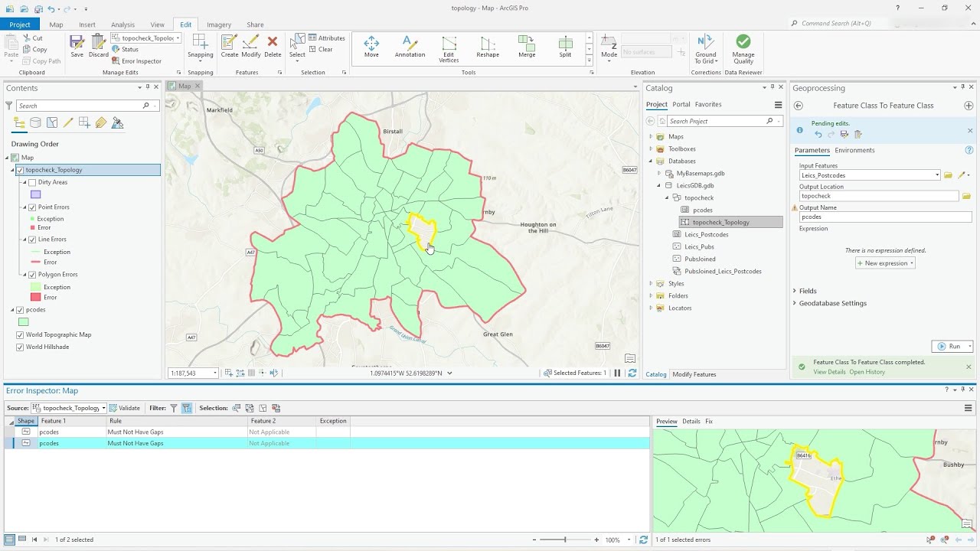Image resolution: width=980 pixels, height=551 pixels.
Task: Open the Modify features tool
Action: [251, 47]
